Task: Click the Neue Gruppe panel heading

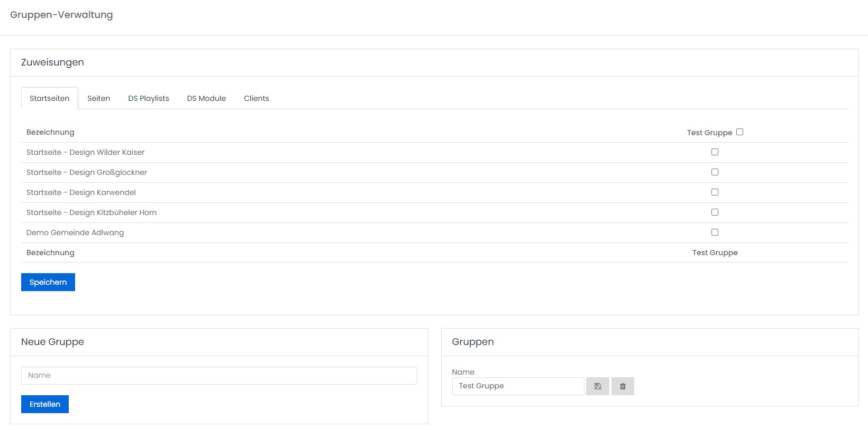Action: (52, 342)
